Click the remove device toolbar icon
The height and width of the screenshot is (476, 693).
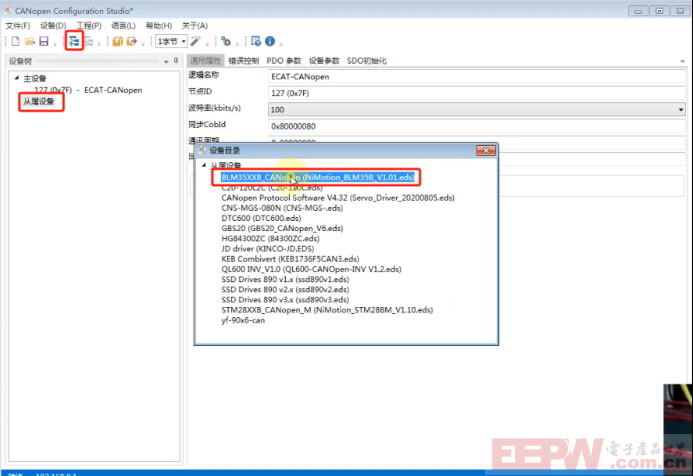coord(88,41)
